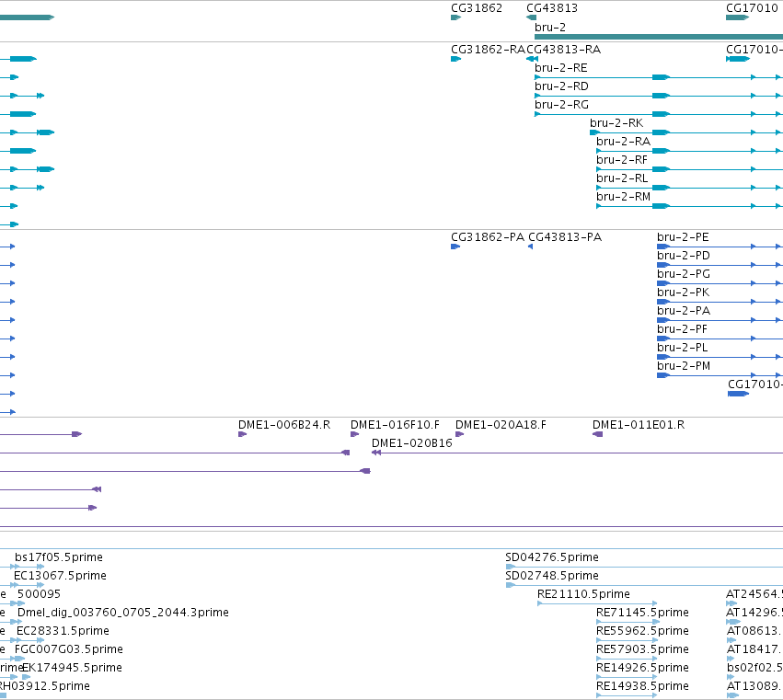
Task: Click protein bru-2-PG label
Action: 684,274
